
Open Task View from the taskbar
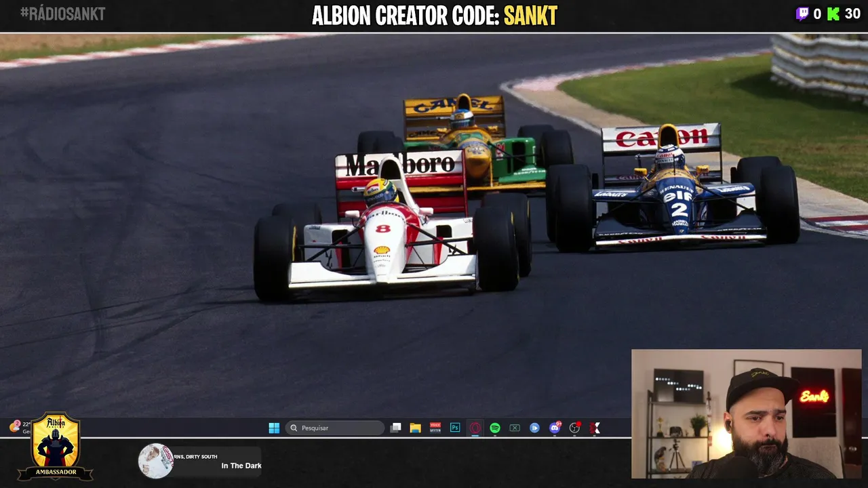tap(396, 428)
